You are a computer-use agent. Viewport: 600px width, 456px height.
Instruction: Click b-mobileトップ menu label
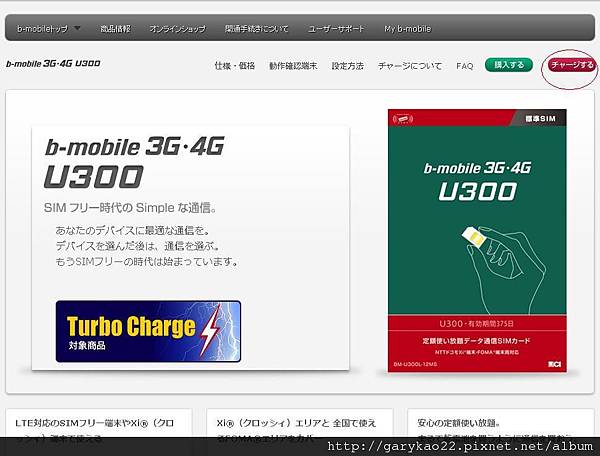(42, 29)
